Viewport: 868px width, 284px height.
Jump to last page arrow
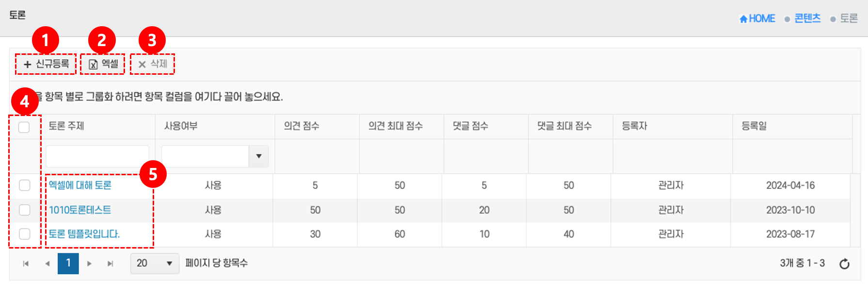tap(110, 264)
